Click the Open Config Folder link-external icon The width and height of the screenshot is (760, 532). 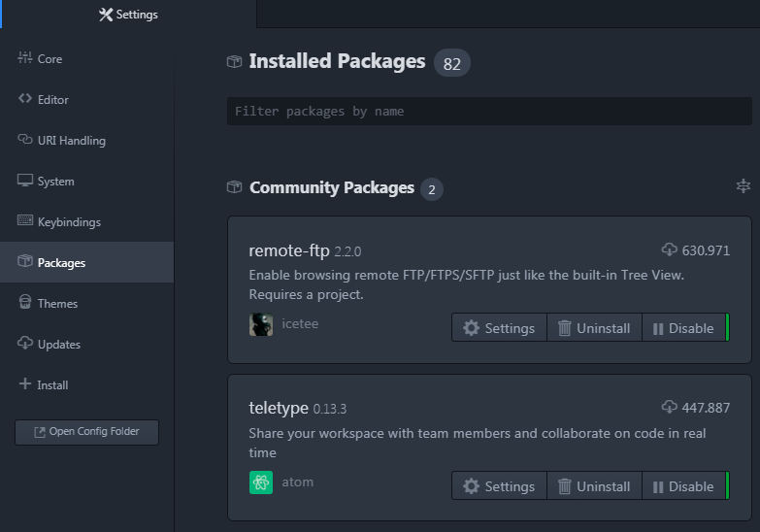click(40, 432)
